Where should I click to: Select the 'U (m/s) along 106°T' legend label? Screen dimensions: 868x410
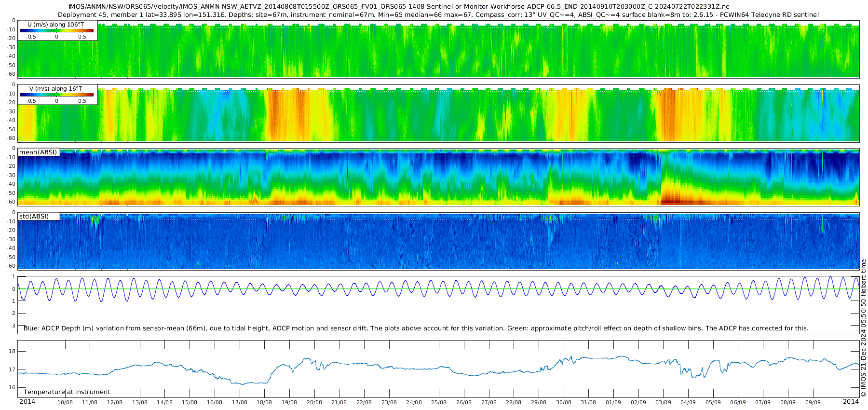(54, 24)
